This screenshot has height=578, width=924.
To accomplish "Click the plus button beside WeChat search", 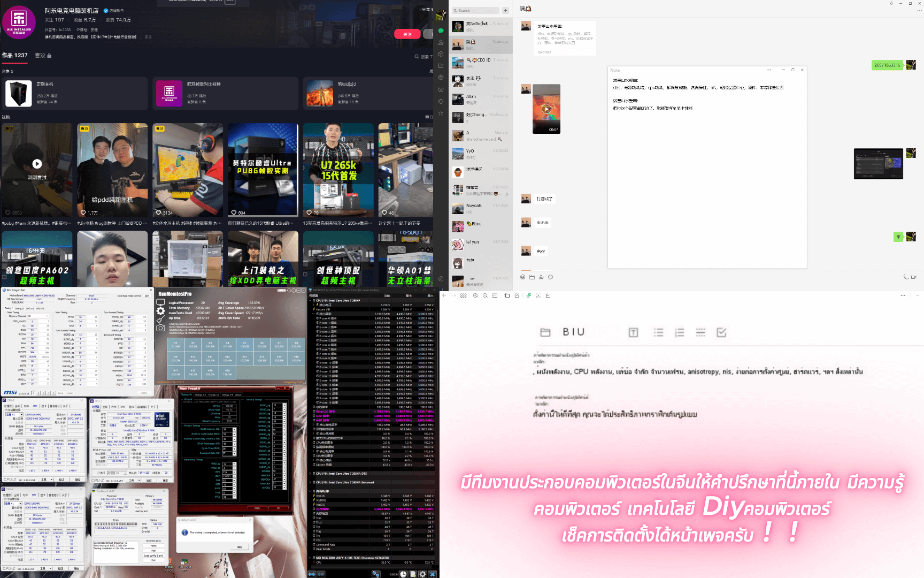I will [505, 10].
